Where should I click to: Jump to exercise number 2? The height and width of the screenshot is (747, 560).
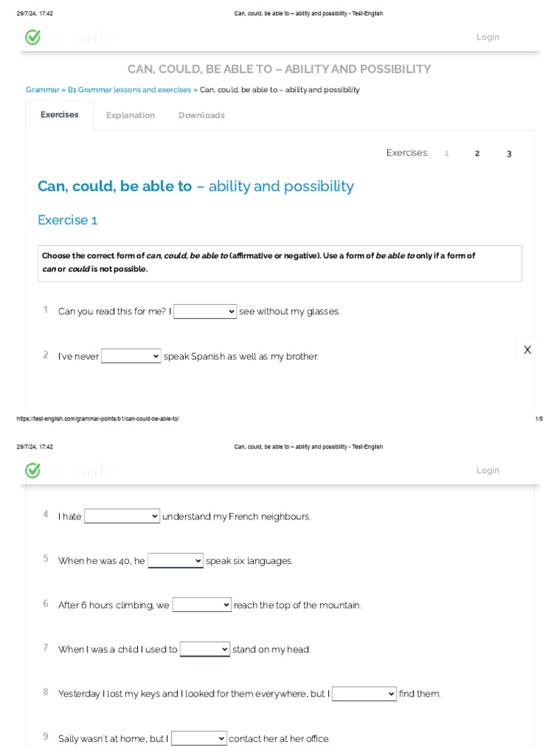point(478,153)
